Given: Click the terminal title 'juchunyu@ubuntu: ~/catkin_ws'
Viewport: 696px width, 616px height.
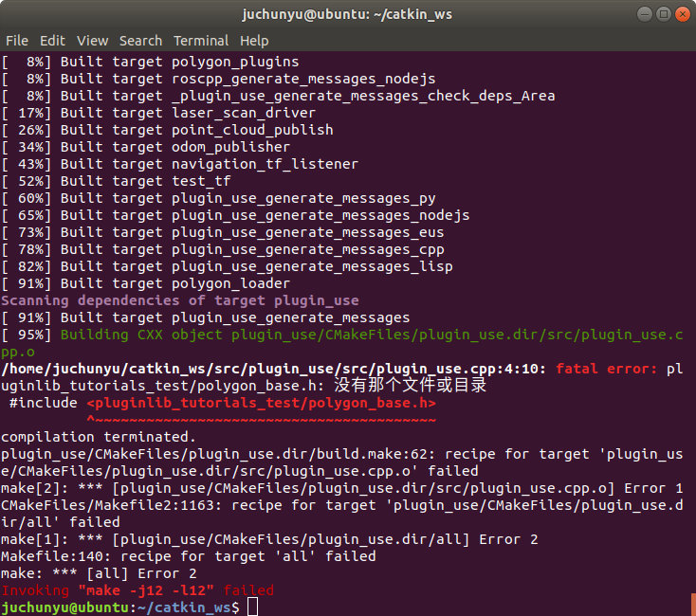Looking at the screenshot, I should coord(347,14).
